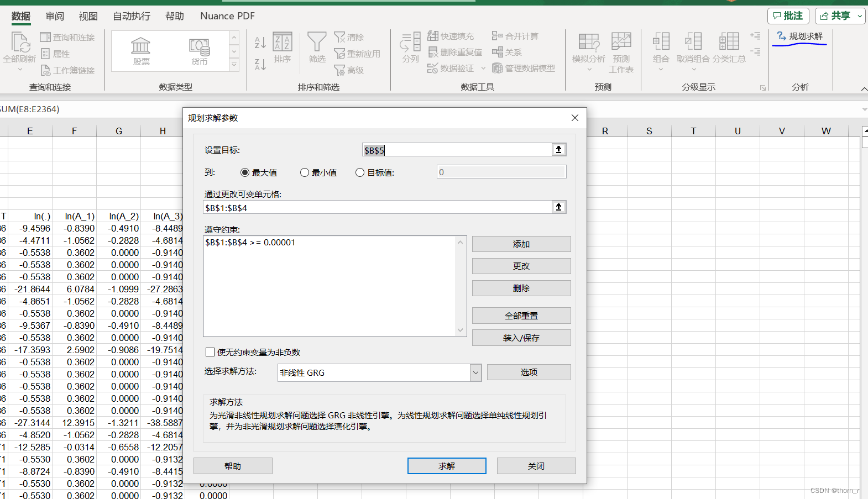The width and height of the screenshot is (868, 499).
Task: Click the Delete (删除) constraint button
Action: pyautogui.click(x=521, y=288)
